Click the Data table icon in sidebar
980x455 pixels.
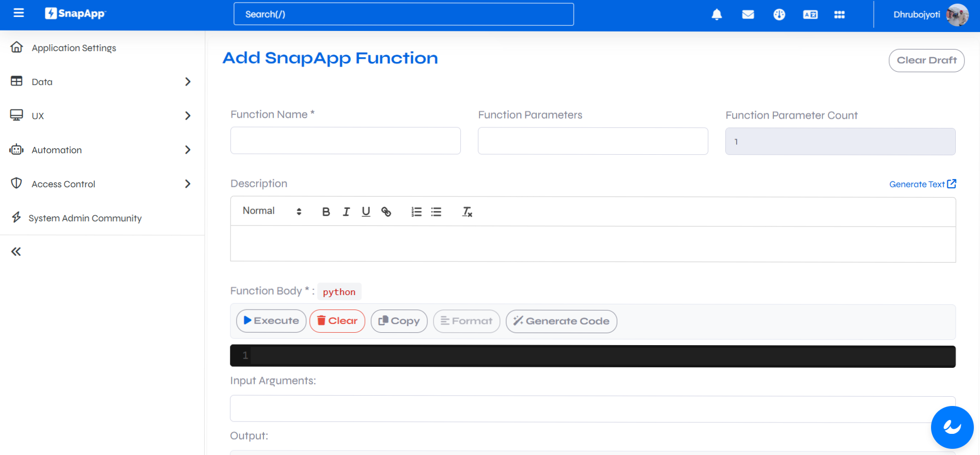pyautogui.click(x=16, y=81)
